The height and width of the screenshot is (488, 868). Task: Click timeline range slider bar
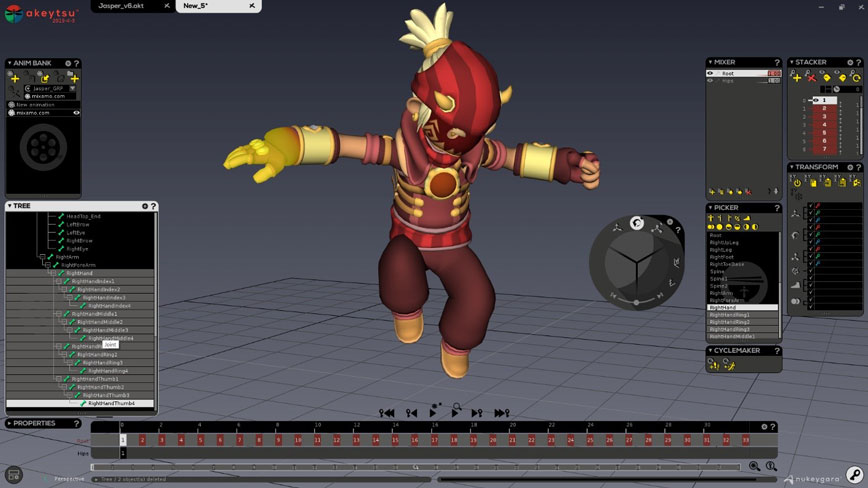pos(416,467)
